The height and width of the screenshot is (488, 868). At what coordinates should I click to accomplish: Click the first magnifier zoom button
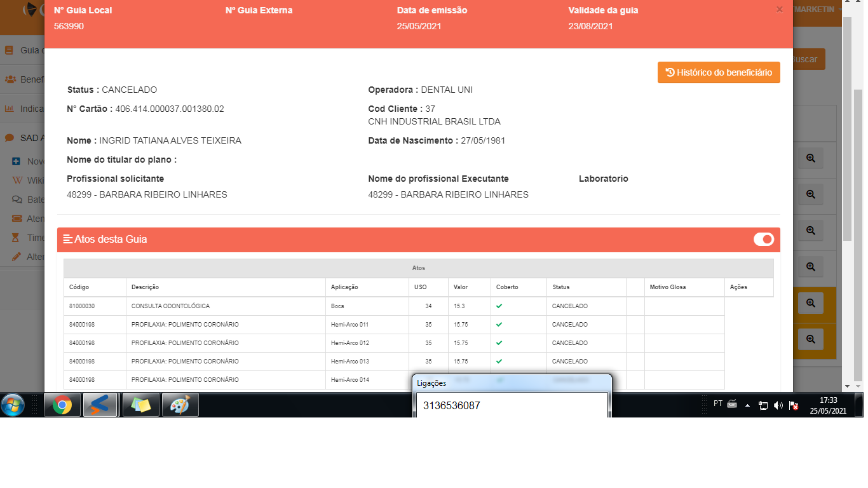(x=810, y=158)
